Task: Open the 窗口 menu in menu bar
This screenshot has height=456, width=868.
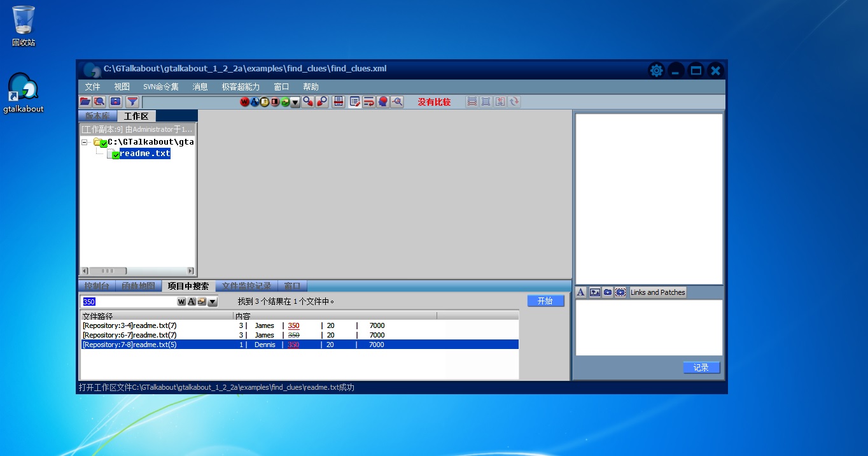Action: pos(281,87)
